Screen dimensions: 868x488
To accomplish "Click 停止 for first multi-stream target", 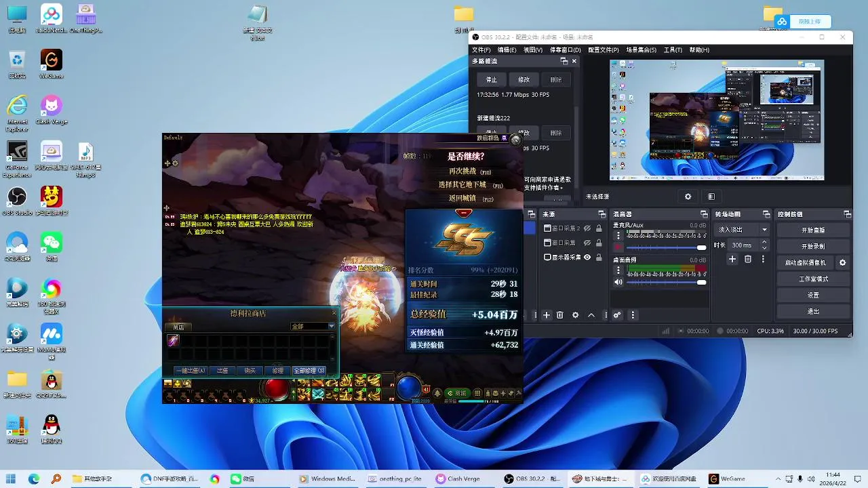I will pyautogui.click(x=492, y=79).
